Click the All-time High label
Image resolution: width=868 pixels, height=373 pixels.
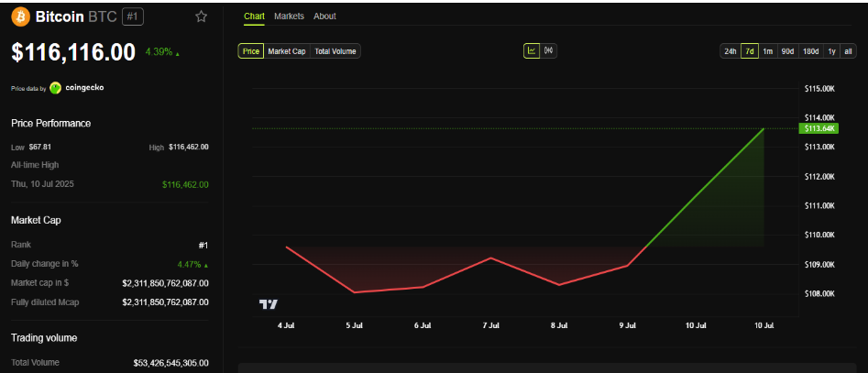coord(35,165)
